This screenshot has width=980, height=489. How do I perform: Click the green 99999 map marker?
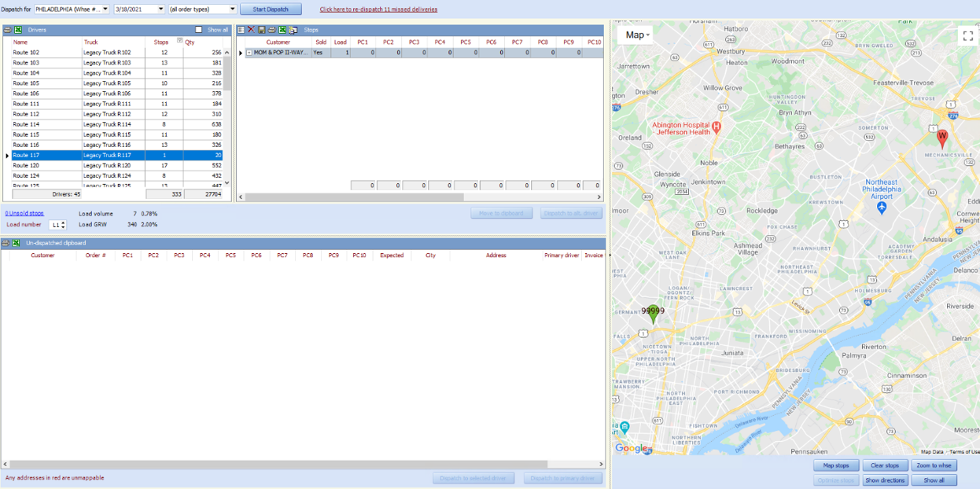point(653,314)
